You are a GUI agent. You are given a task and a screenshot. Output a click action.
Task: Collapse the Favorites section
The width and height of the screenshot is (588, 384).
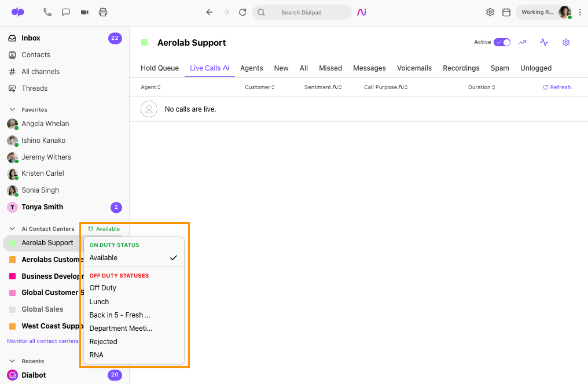12,109
